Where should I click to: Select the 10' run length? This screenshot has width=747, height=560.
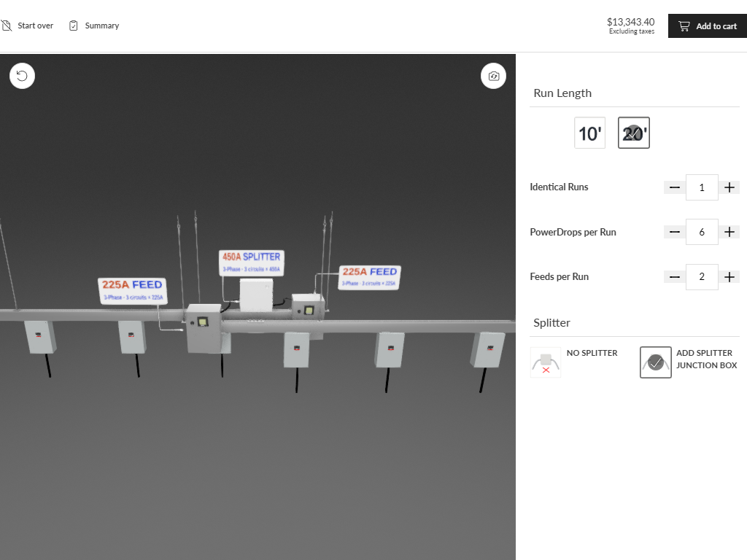(589, 133)
